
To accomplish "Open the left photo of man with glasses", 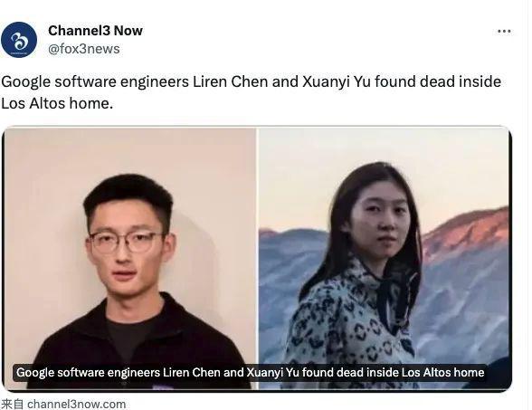I will point(129,258).
